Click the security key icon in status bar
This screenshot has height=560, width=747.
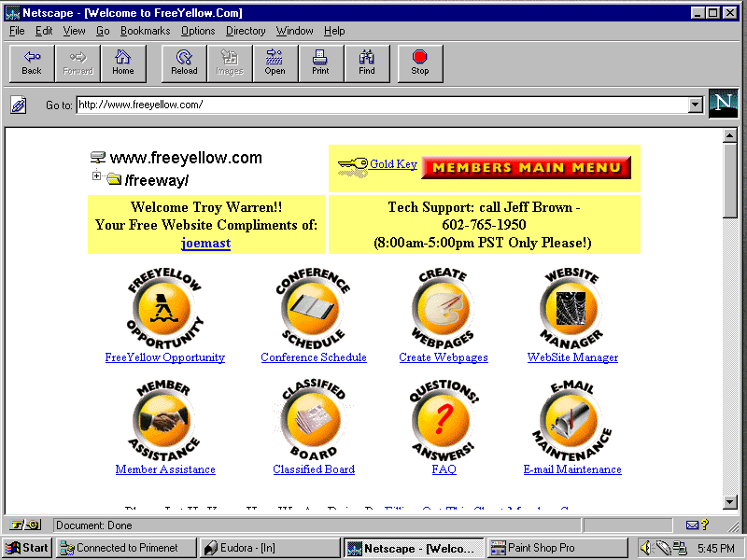click(x=25, y=525)
